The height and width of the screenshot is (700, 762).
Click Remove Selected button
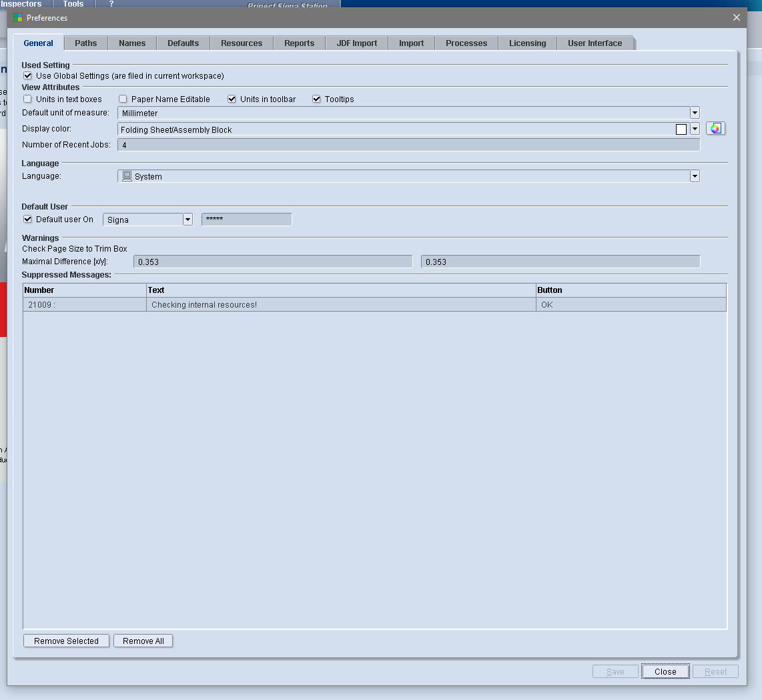coord(66,641)
